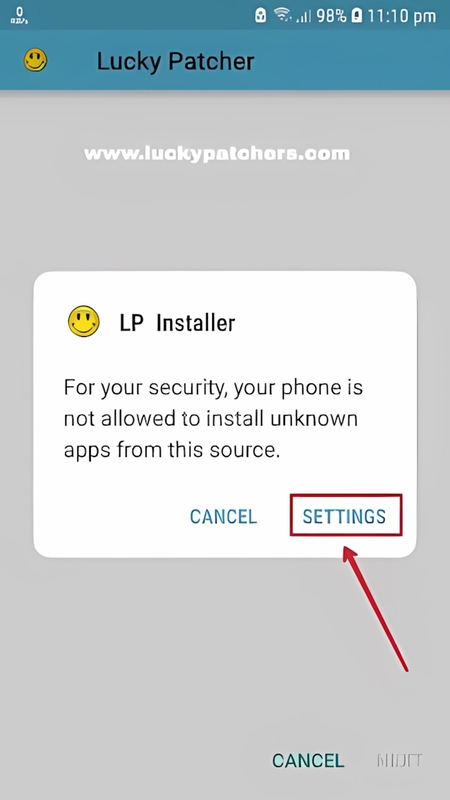Tap the LP Installer smiley icon in dialog
This screenshot has height=800, width=450.
click(x=84, y=321)
